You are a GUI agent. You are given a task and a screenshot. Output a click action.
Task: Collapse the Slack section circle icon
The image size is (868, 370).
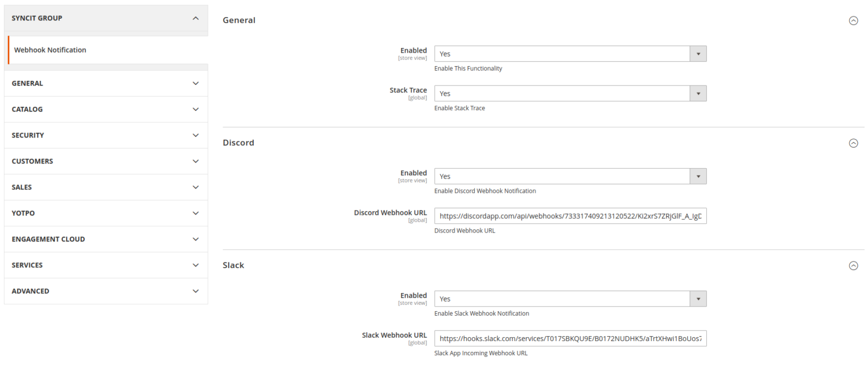point(853,265)
